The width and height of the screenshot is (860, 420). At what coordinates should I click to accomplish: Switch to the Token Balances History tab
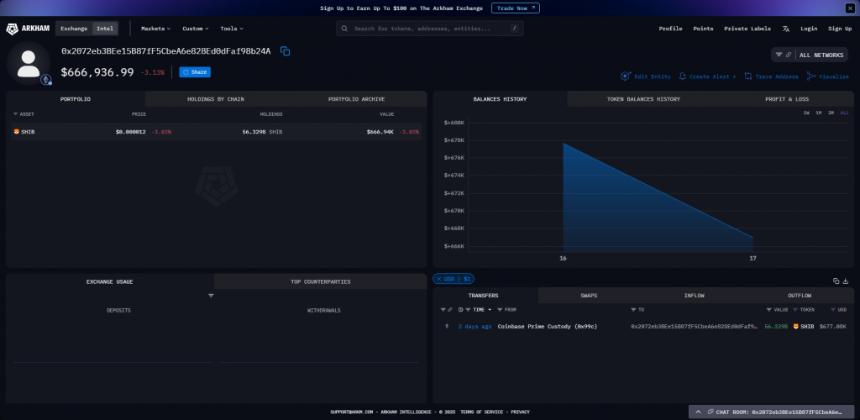[x=643, y=99]
